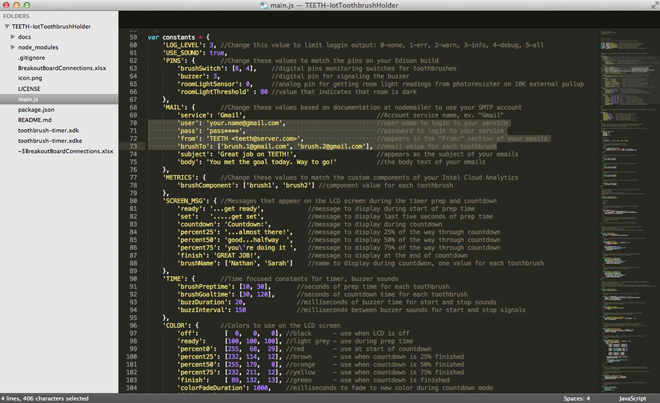Click 'your.name@gmail.com' string
This screenshot has height=403, width=660.
[x=244, y=123]
